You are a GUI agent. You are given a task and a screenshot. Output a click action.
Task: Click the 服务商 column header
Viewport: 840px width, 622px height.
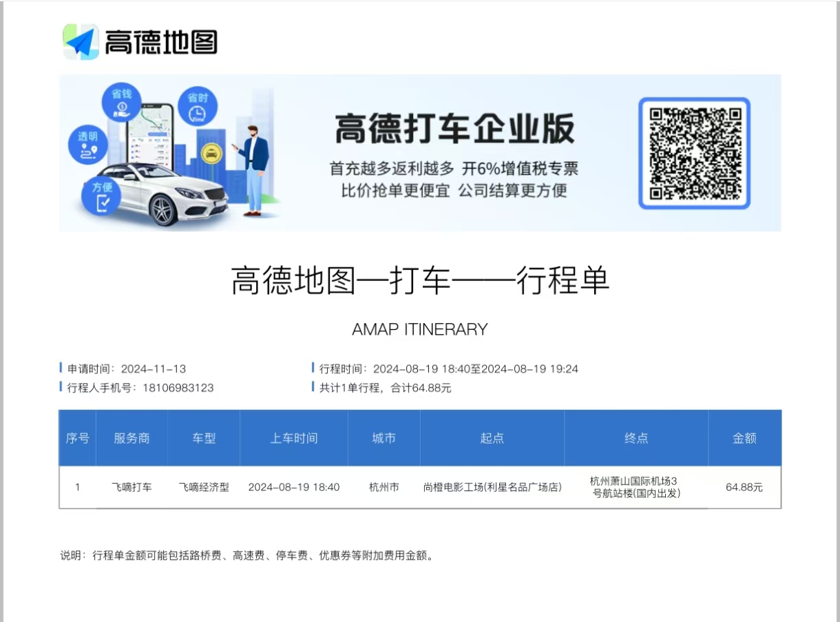tap(132, 438)
